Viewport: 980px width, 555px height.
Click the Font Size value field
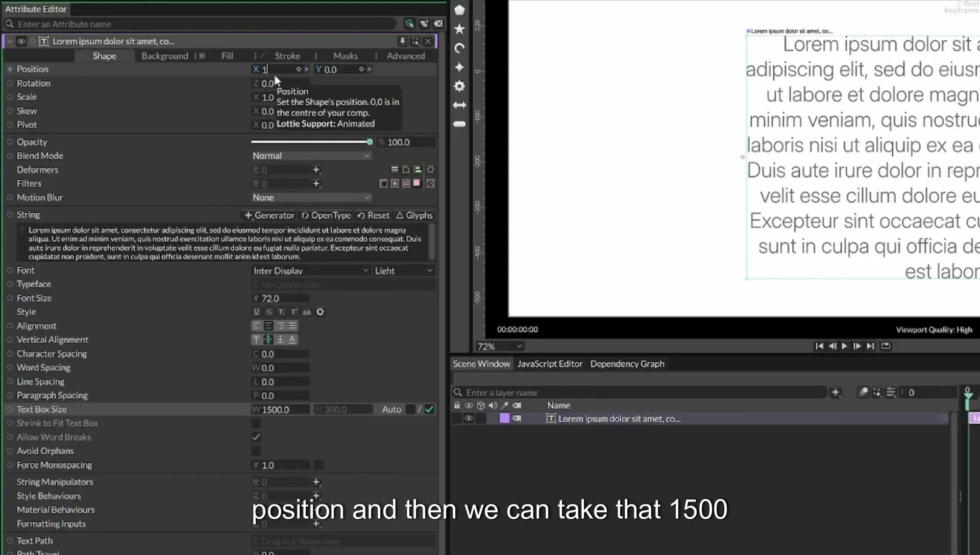point(281,298)
